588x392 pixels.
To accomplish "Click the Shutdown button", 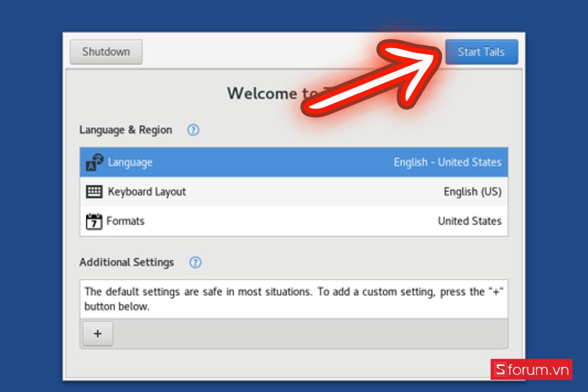I will (x=106, y=52).
